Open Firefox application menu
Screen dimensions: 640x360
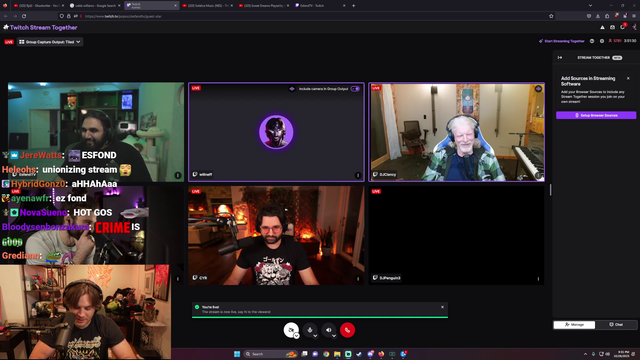(634, 16)
